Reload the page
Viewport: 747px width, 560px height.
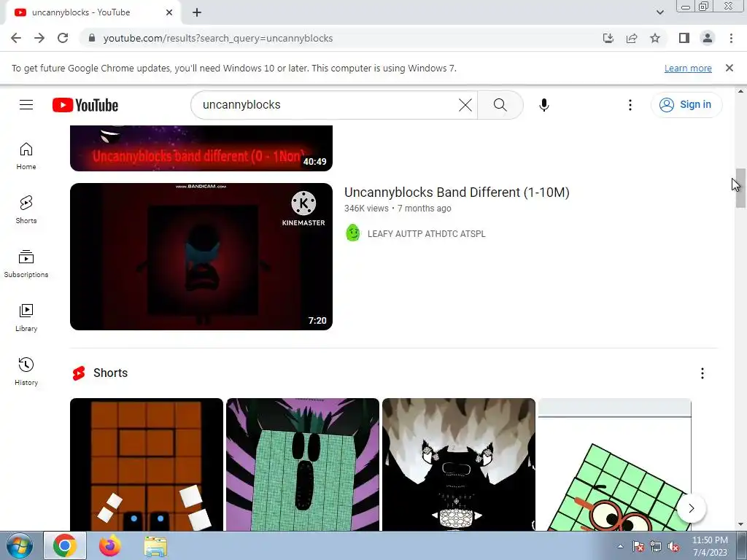[x=63, y=38]
